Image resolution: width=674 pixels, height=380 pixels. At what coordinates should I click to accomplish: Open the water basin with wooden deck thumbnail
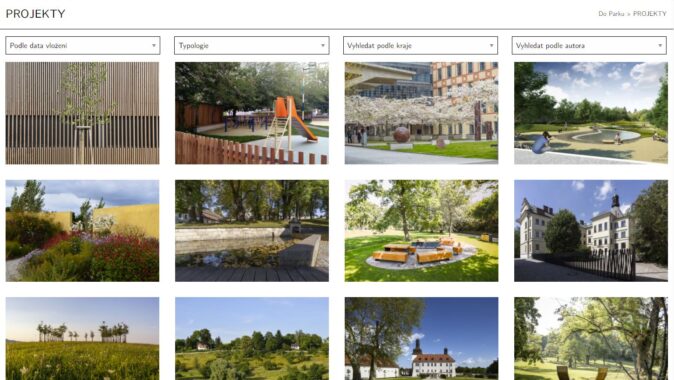[x=251, y=231]
